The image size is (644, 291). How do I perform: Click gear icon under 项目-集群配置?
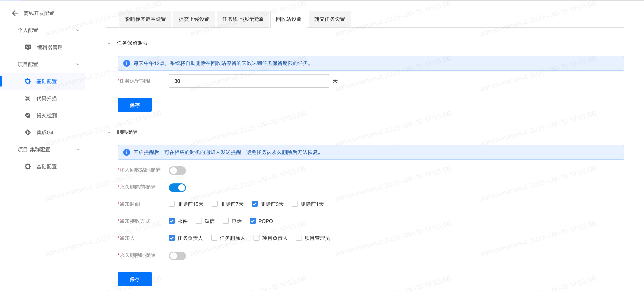point(28,166)
